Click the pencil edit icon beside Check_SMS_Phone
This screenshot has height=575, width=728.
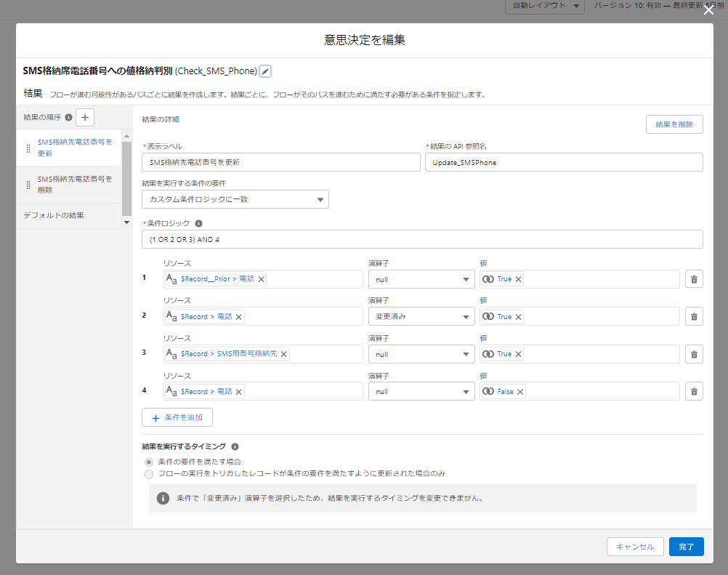point(265,71)
